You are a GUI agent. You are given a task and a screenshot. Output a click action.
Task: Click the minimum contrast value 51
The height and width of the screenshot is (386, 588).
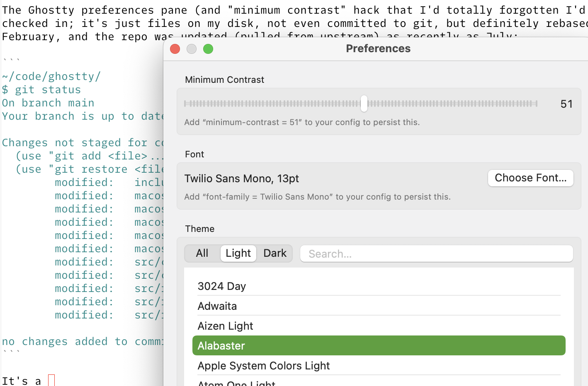coord(566,104)
